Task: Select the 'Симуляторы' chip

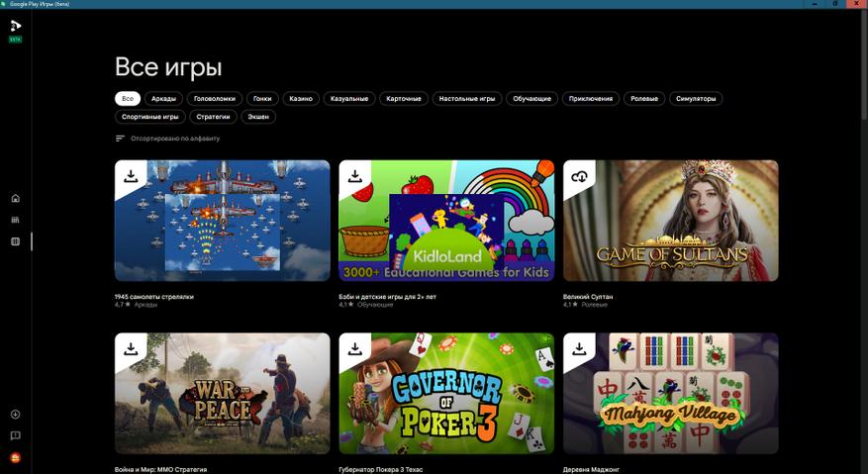Action: (696, 99)
